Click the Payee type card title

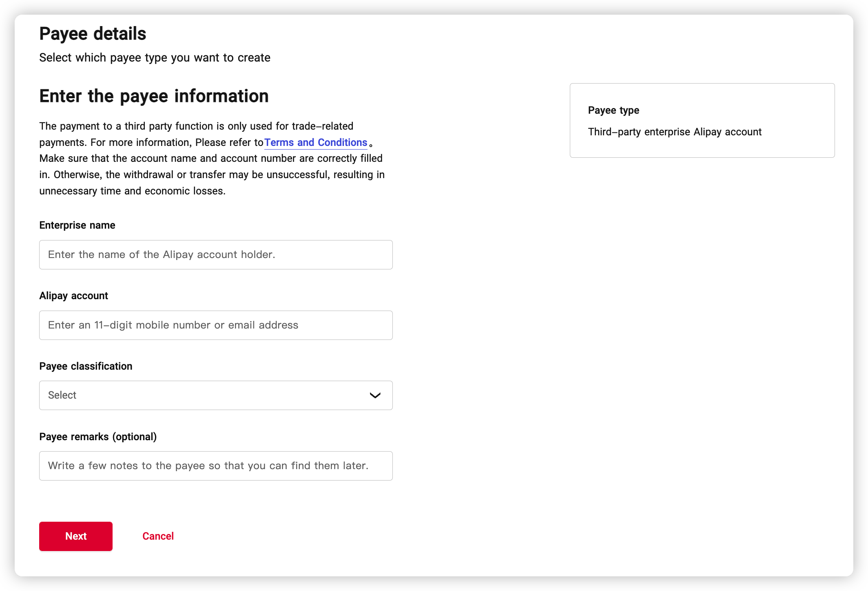(613, 110)
